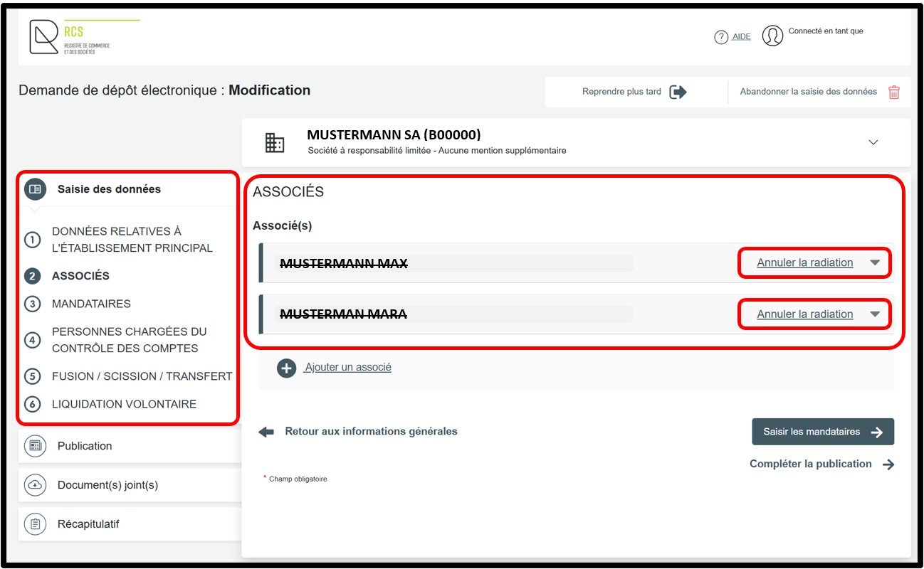Click the Publication section icon
924x569 pixels.
point(34,446)
